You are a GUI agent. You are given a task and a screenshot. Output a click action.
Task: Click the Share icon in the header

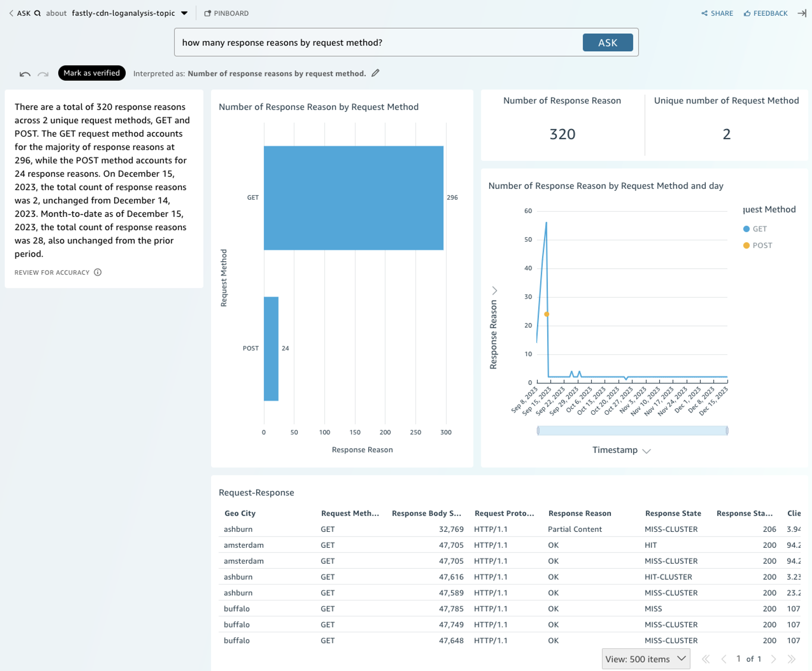click(705, 13)
